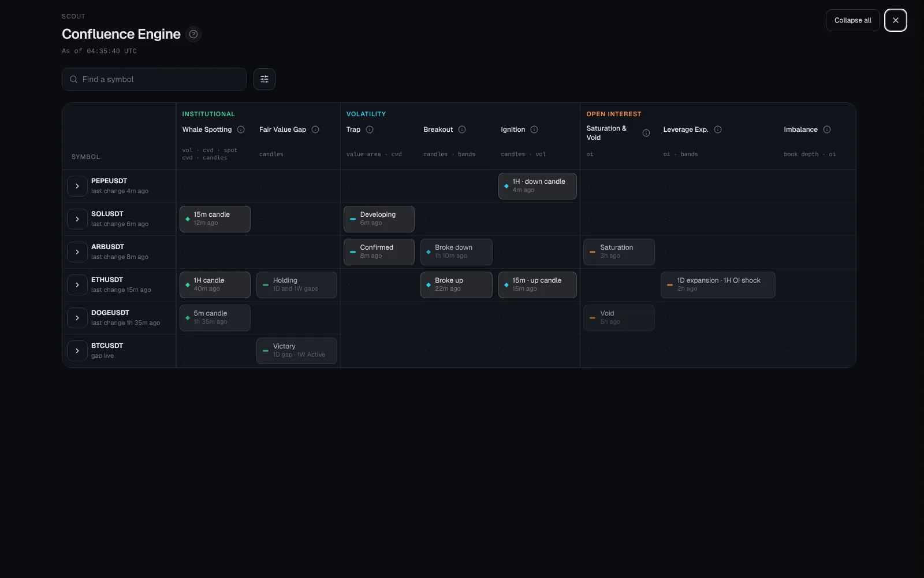Click the INSTITUTIONAL group heading
The height and width of the screenshot is (578, 924).
208,114
